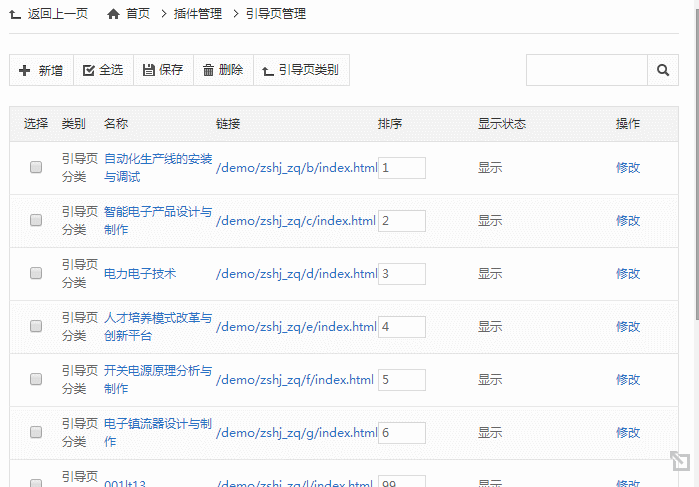The image size is (699, 487).
Task: Click the 新增 add button
Action: [x=41, y=70]
